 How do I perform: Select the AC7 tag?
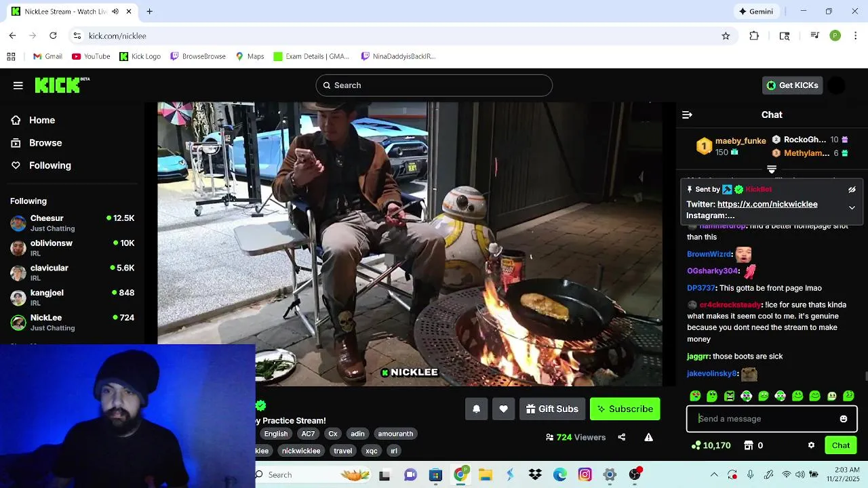click(x=308, y=434)
